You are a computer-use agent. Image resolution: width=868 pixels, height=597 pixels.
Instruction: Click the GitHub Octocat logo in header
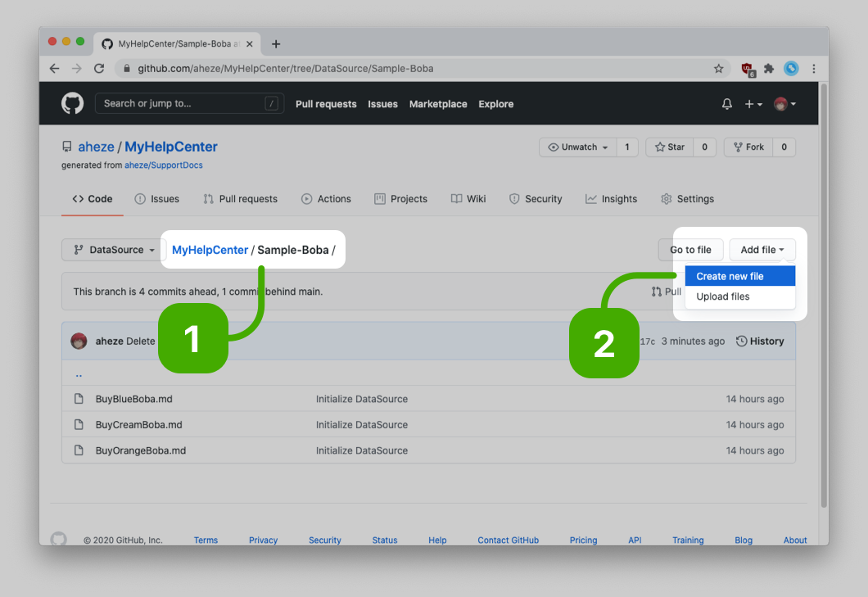(x=72, y=103)
